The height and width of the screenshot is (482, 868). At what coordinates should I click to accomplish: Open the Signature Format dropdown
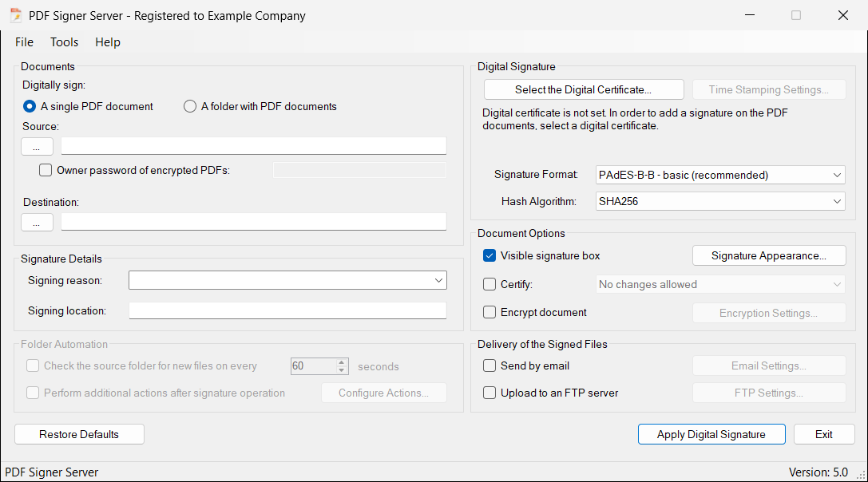(720, 175)
